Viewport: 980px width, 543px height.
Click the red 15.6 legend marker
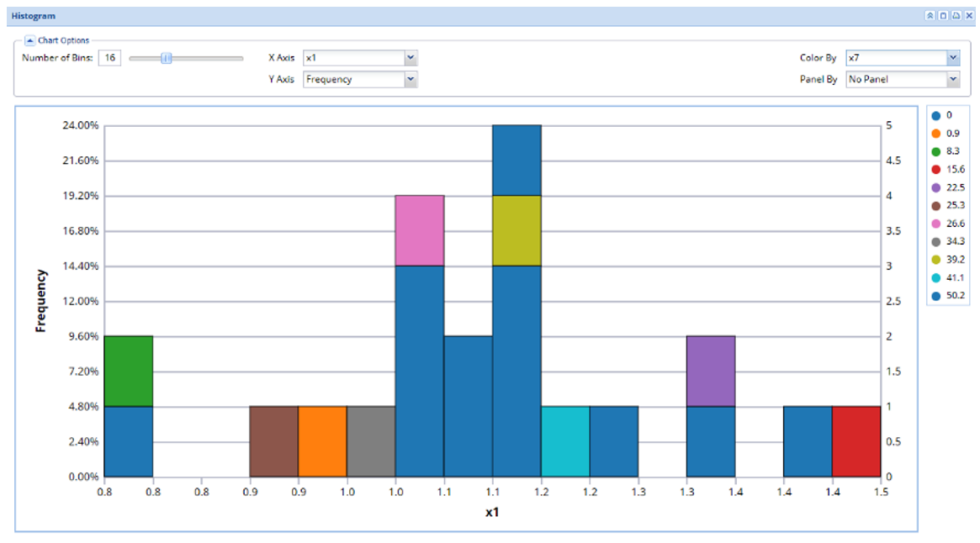tap(935, 169)
